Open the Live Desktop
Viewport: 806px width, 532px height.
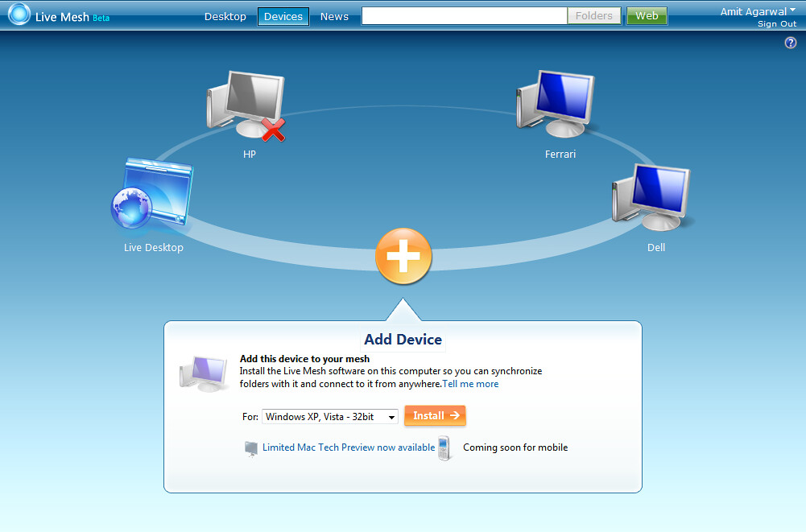[153, 193]
